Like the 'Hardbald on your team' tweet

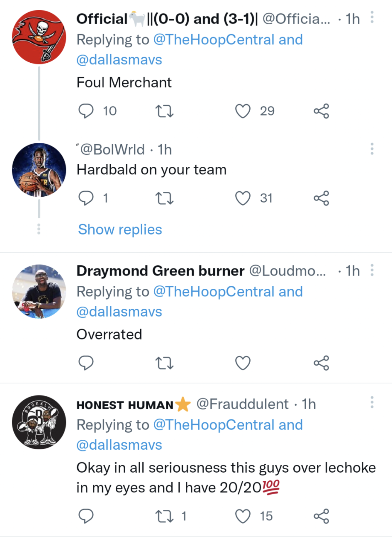[x=243, y=198]
